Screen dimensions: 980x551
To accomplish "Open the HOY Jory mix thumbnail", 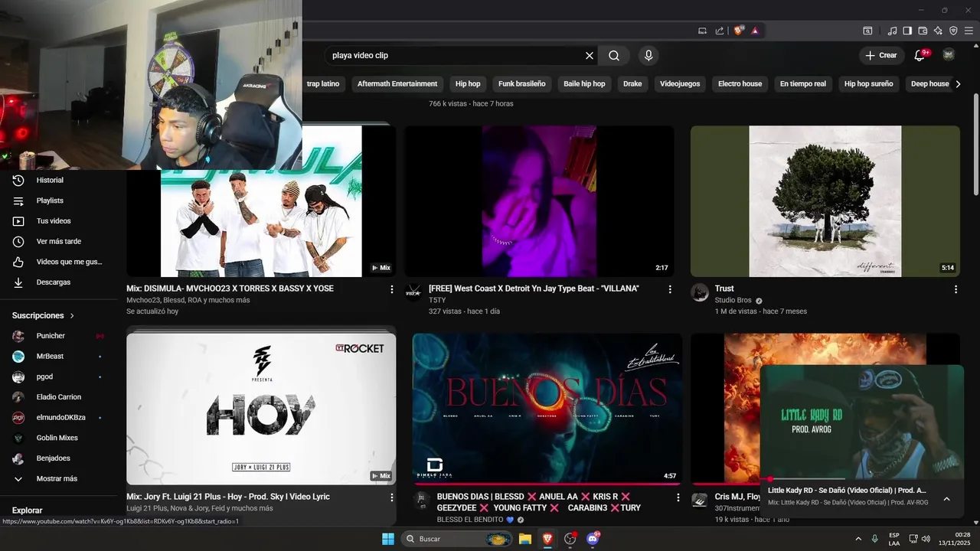I will [x=261, y=409].
